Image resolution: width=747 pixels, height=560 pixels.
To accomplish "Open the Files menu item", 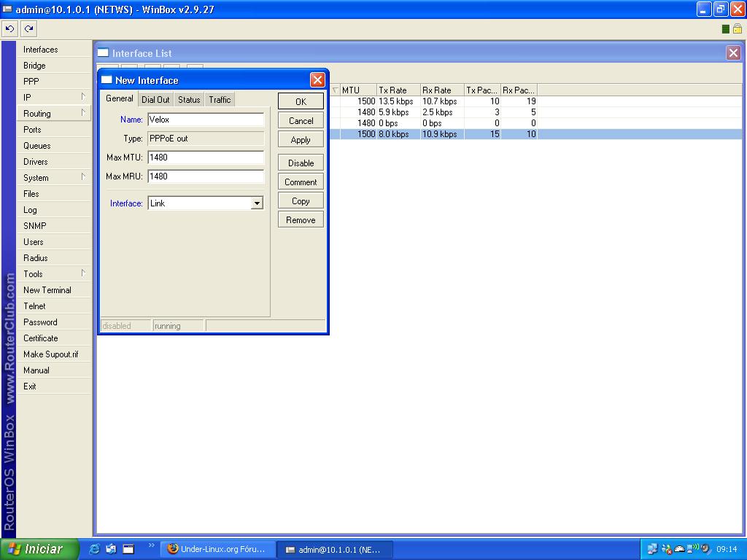I will pos(54,194).
